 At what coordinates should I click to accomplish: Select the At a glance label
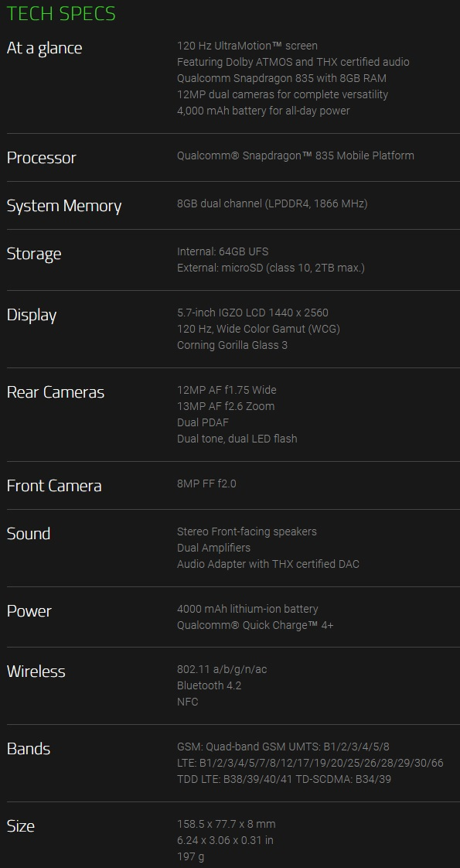point(44,48)
